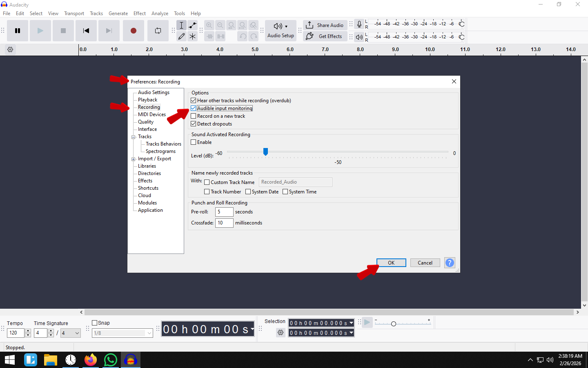Viewport: 588px width, 368px height.
Task: Click the red Record button
Action: [133, 31]
